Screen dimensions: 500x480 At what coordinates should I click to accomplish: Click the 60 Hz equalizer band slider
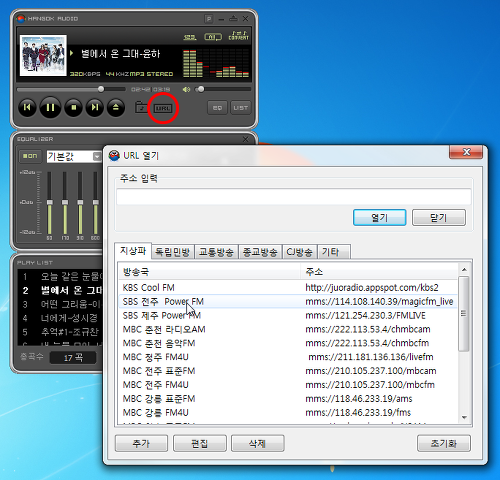click(x=50, y=203)
